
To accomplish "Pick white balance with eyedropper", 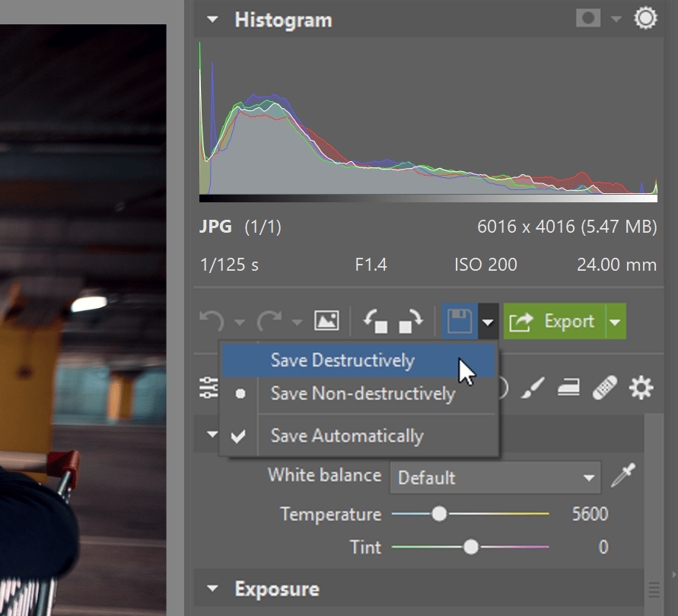I will click(622, 475).
